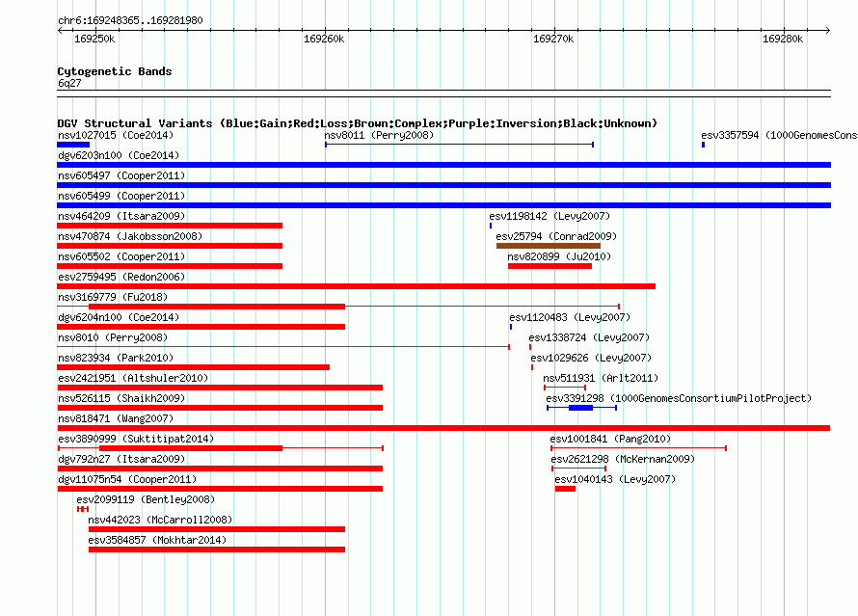Open nsv511931 (Arlt2011) label
The height and width of the screenshot is (616, 858).
(x=601, y=378)
